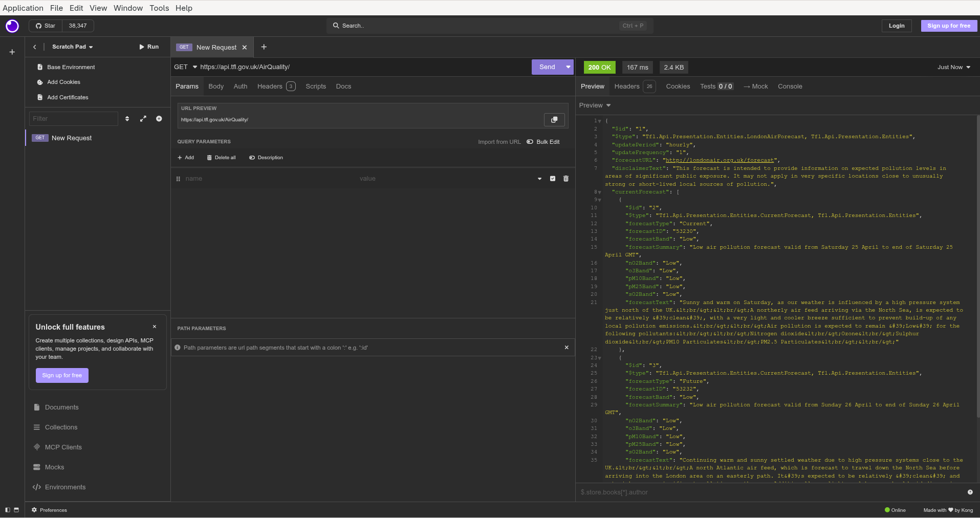The image size is (980, 518).
Task: Expand the Send button options arrow
Action: click(x=568, y=67)
